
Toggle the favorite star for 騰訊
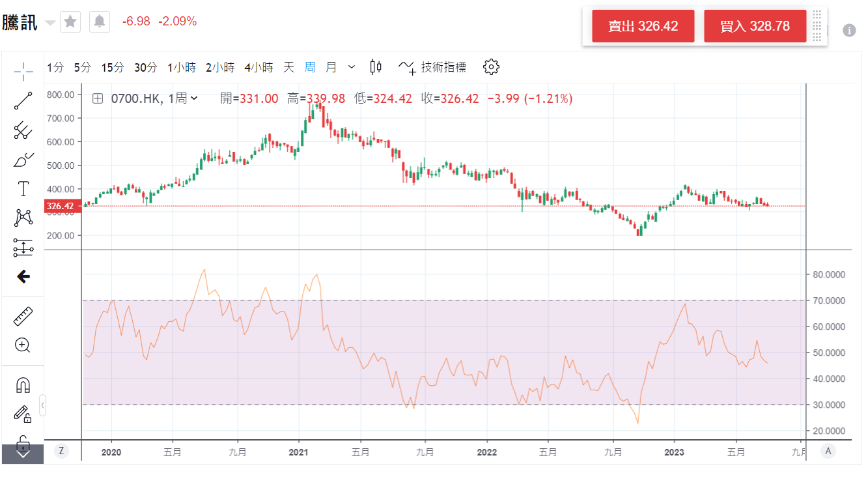click(x=70, y=22)
